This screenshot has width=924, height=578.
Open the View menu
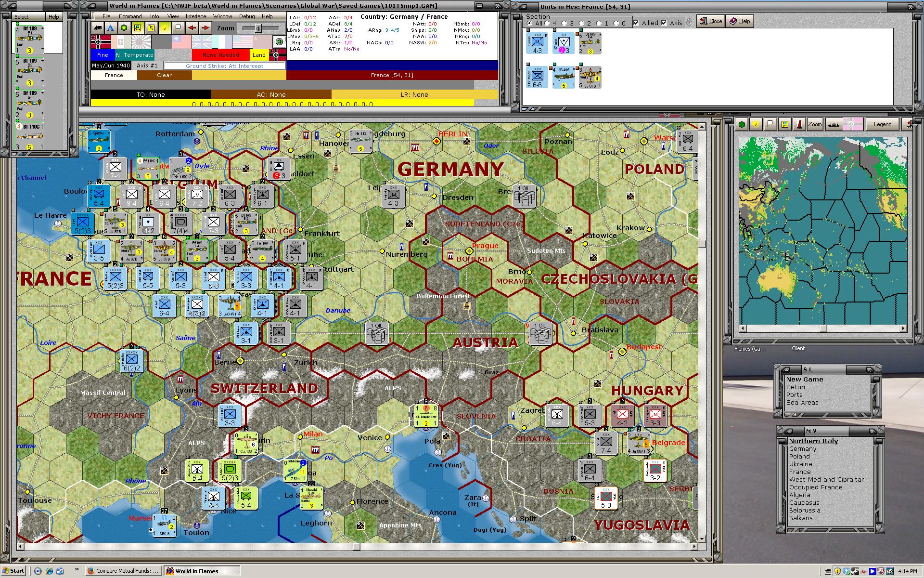[173, 16]
